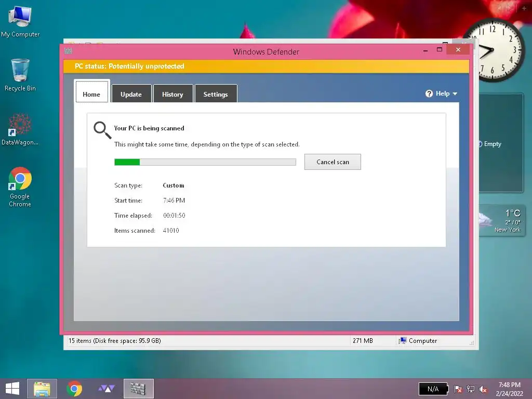Click the green scan progress bar
Screen dimensions: 532x399
click(205, 162)
